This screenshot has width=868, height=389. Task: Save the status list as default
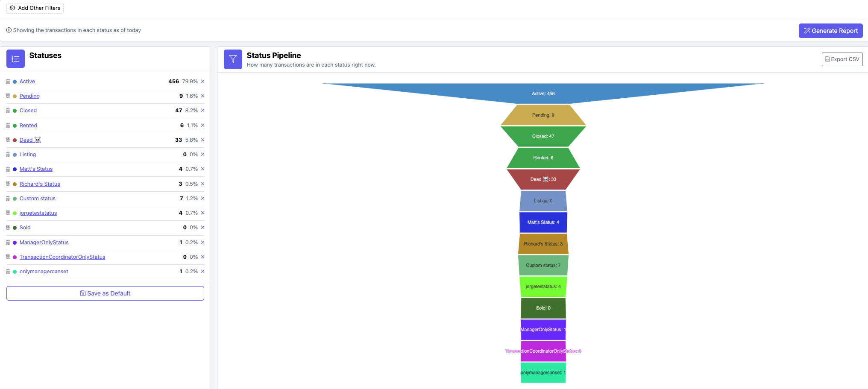pos(105,293)
